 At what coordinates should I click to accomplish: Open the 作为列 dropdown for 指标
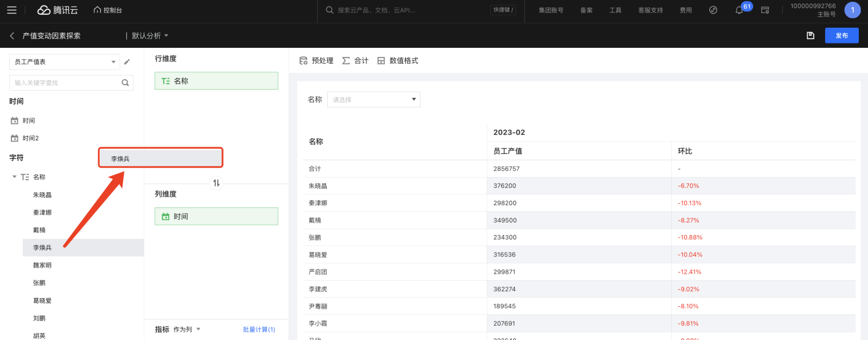pos(187,330)
